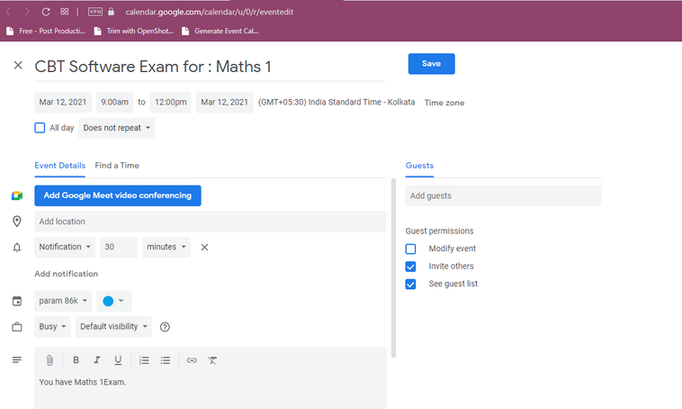Close the event editor with X icon
Viewport: 682px width, 409px height.
point(17,66)
